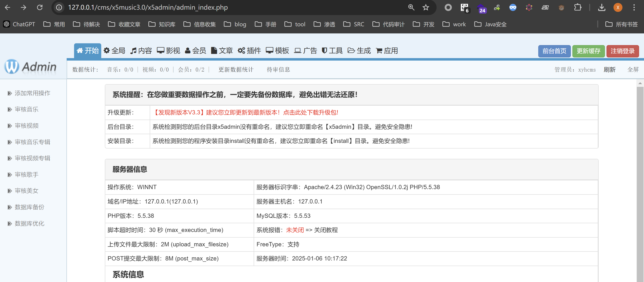Open the 收藏文章 bookmark folder
644x282 pixels.
click(124, 24)
